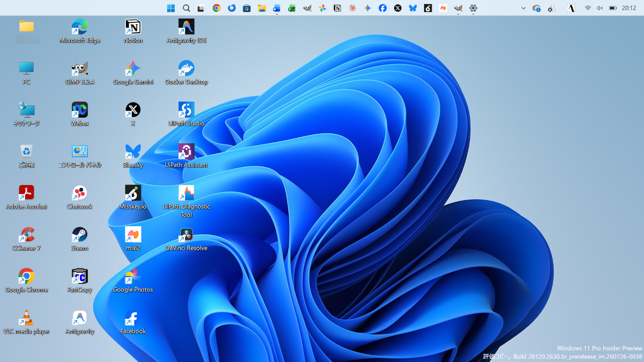Select the コントロール パネル desktop icon
This screenshot has height=362, width=644.
[x=79, y=156]
